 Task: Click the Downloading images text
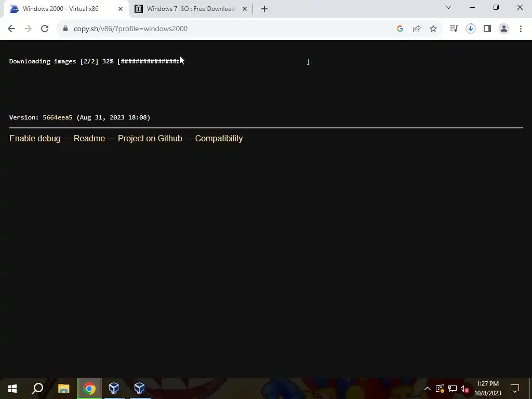43,61
